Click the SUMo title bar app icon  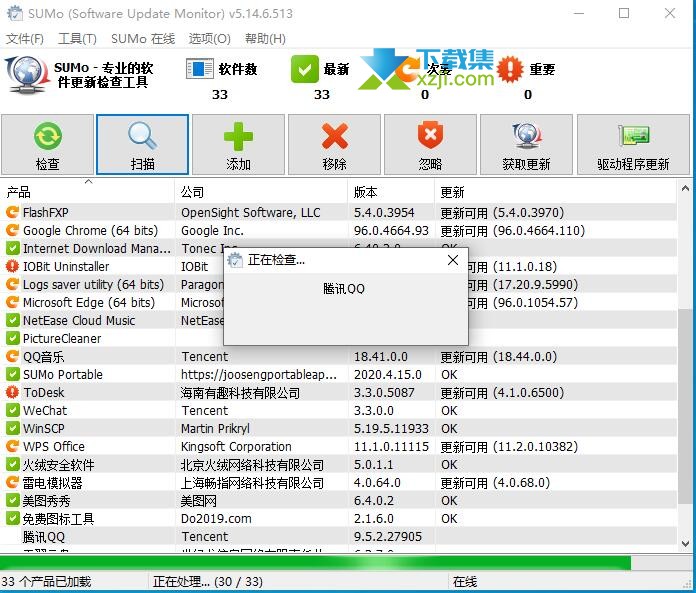tap(15, 13)
